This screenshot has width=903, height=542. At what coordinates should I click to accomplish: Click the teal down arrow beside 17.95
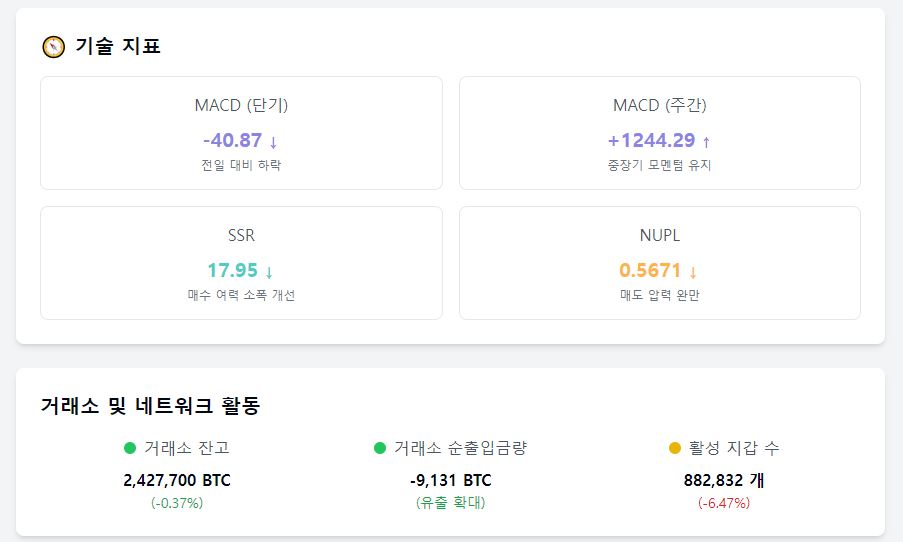[268, 272]
